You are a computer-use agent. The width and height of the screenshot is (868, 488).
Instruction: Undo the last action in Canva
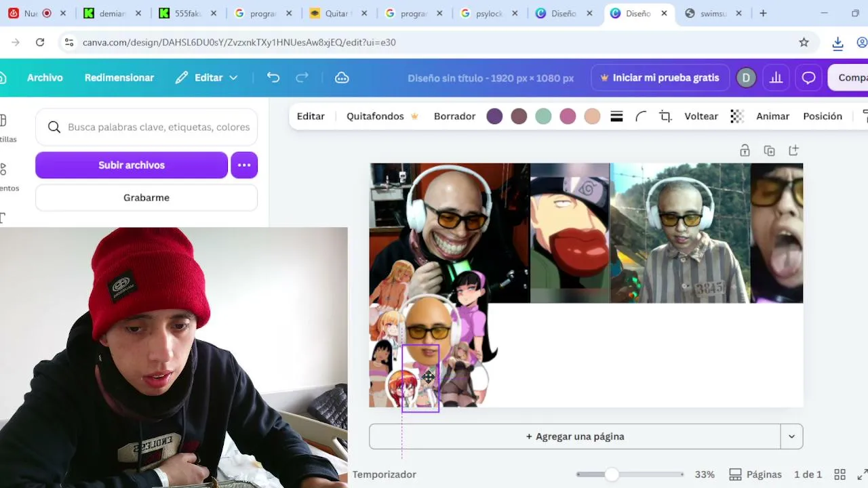tap(273, 78)
